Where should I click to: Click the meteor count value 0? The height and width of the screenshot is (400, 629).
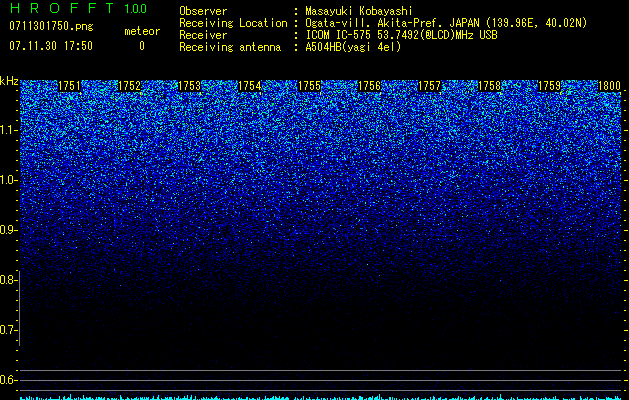pos(142,46)
